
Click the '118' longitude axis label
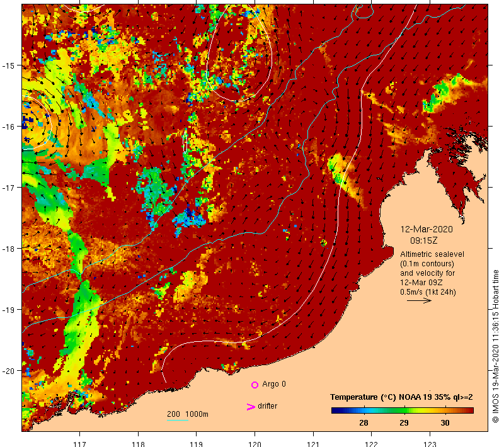point(138,444)
